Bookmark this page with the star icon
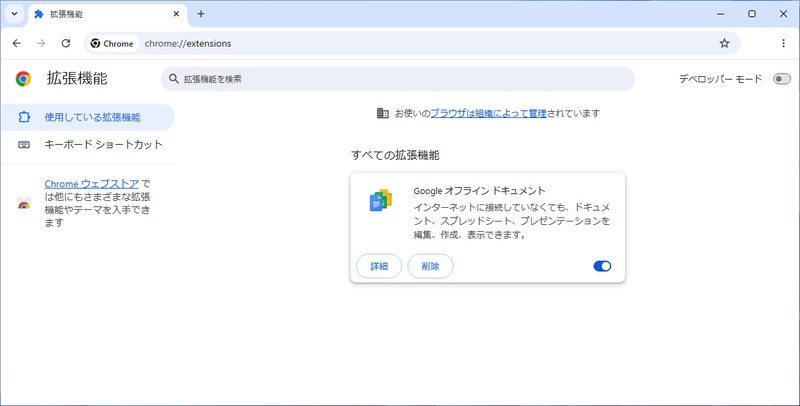Screen dimensions: 800x406 pos(724,43)
